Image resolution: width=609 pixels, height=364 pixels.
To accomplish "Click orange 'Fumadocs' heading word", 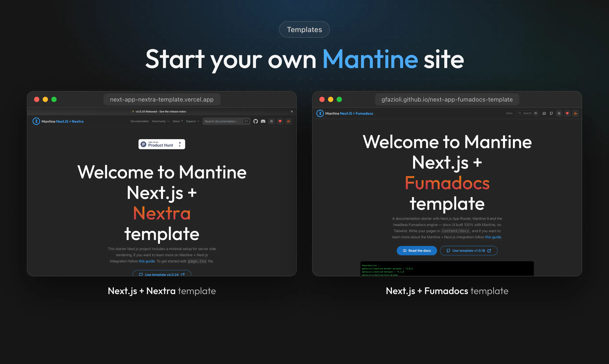I will 447,183.
